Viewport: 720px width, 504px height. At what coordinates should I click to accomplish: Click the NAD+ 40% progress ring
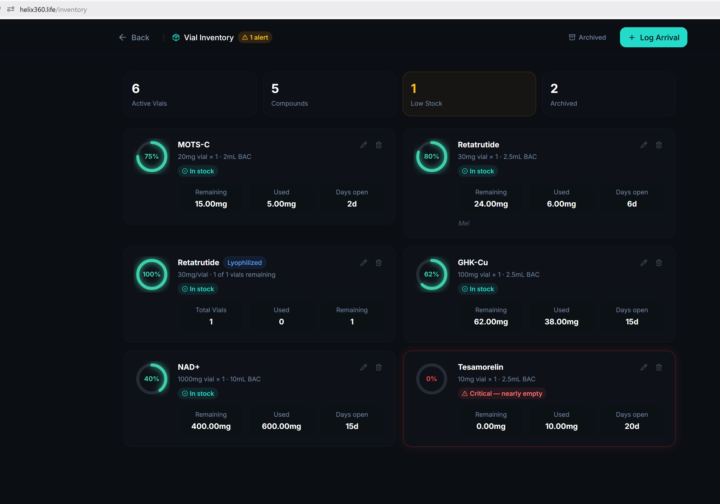pos(152,379)
